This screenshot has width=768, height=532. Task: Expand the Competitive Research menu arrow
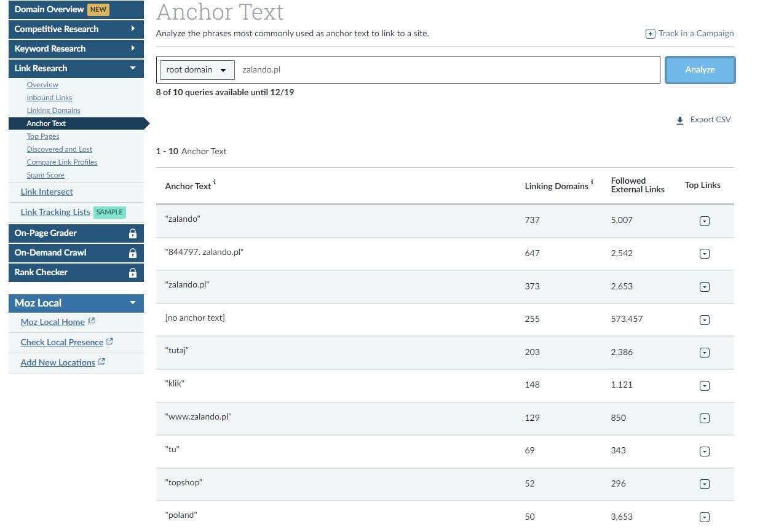click(x=133, y=29)
